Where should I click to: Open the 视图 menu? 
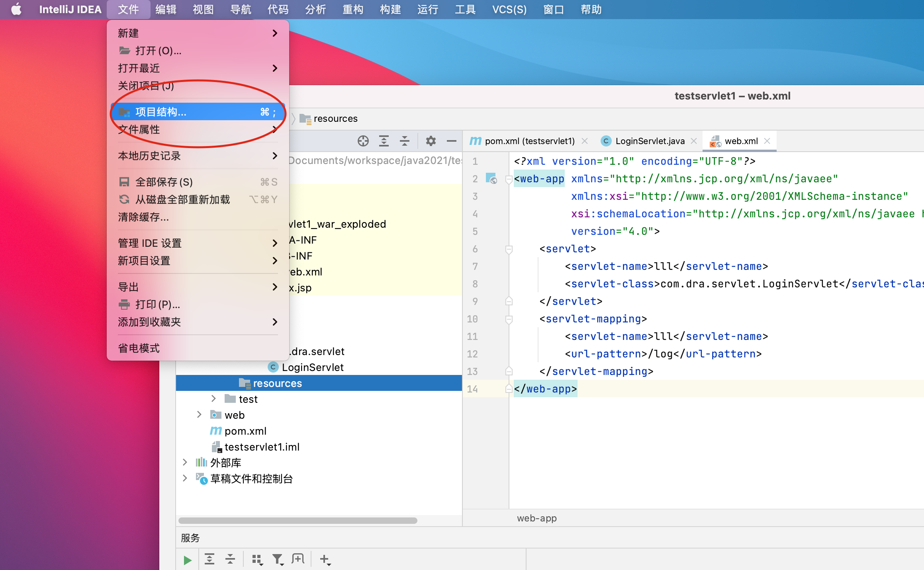click(x=204, y=9)
